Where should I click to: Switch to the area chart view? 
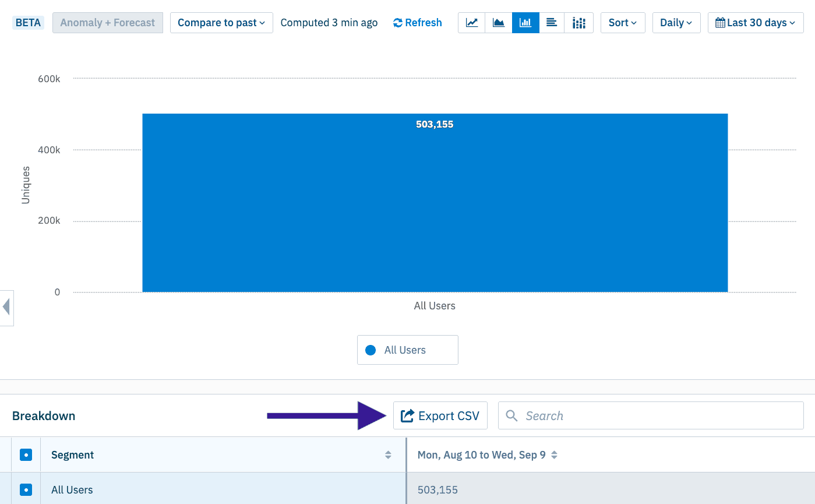point(498,23)
